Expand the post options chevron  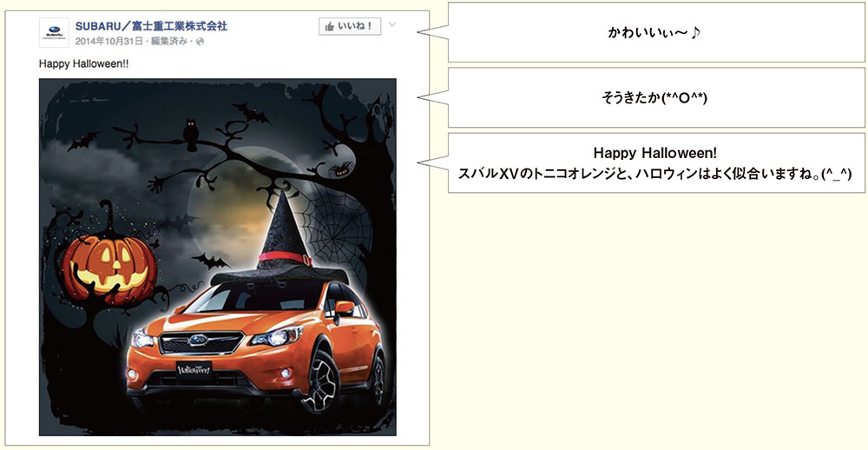pos(392,24)
